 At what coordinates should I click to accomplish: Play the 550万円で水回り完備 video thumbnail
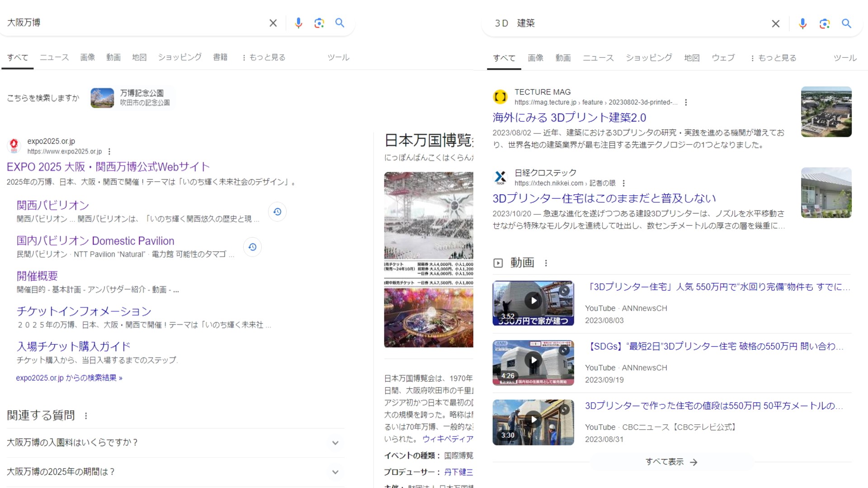(533, 303)
